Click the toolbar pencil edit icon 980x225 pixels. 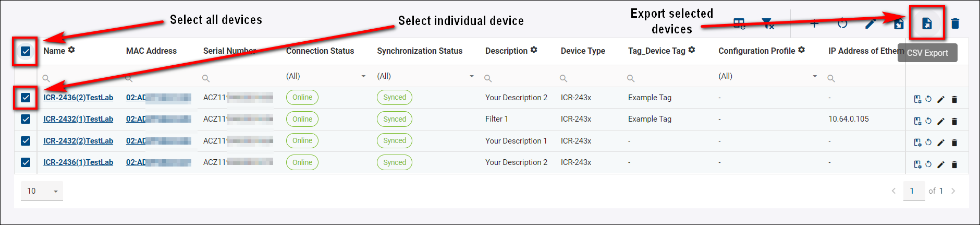tap(870, 23)
